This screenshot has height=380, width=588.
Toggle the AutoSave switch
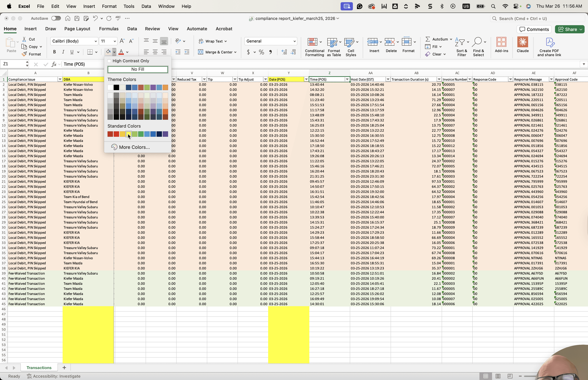point(56,18)
